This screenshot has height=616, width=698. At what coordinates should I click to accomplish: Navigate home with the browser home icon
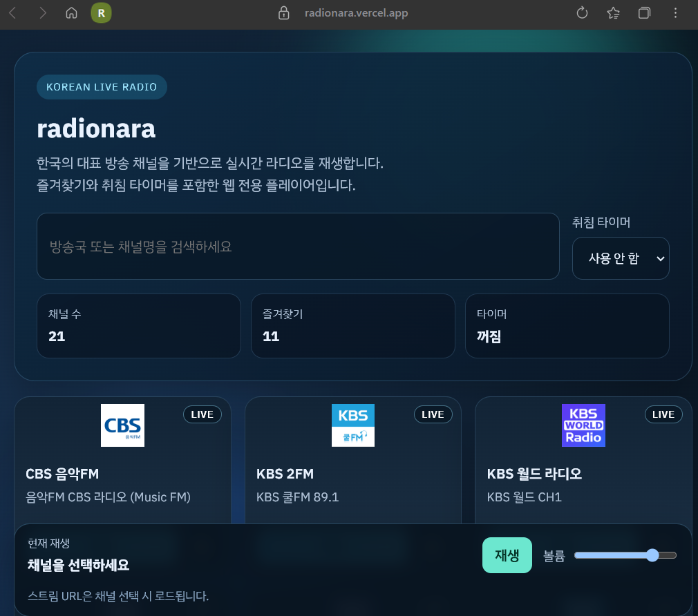[x=71, y=12]
